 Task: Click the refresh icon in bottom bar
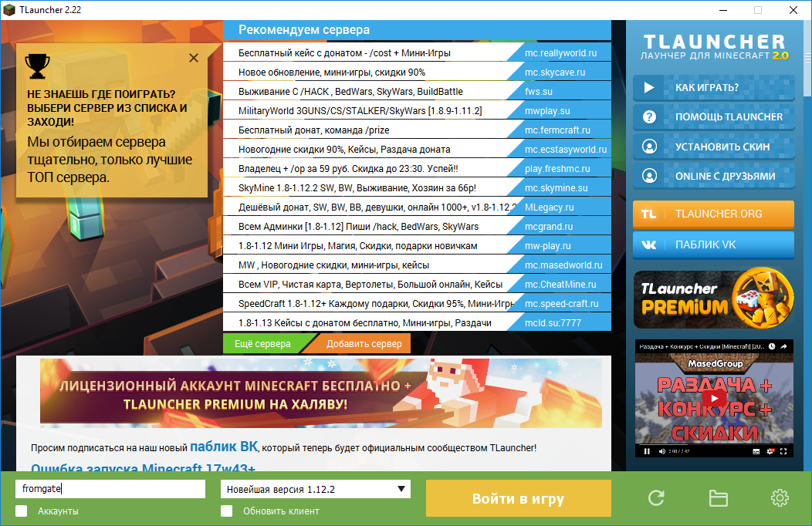pos(656,497)
